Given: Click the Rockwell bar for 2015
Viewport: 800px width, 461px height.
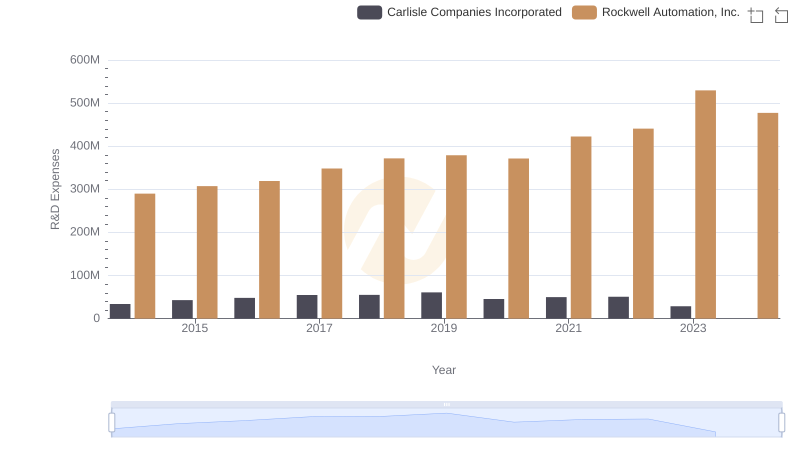Looking at the screenshot, I should 207,252.
